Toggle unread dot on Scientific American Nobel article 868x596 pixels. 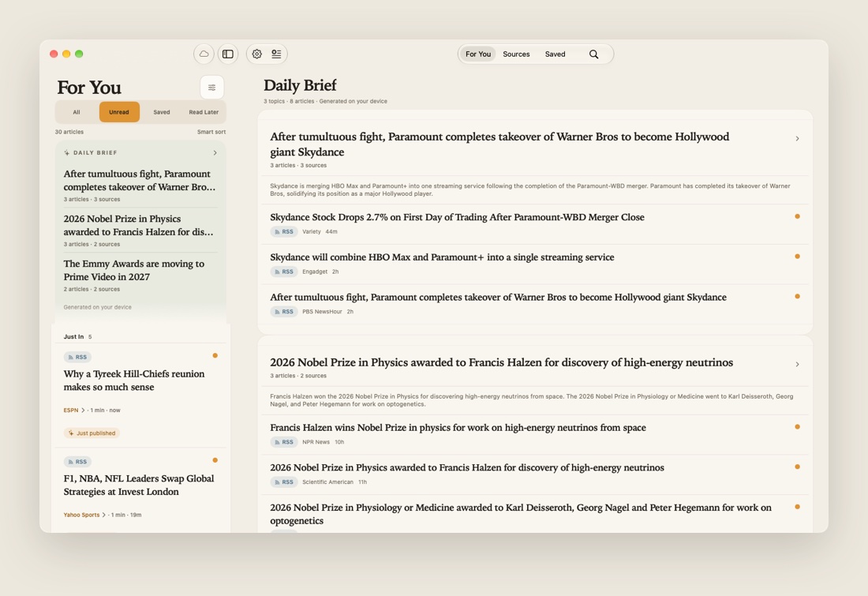(x=797, y=467)
